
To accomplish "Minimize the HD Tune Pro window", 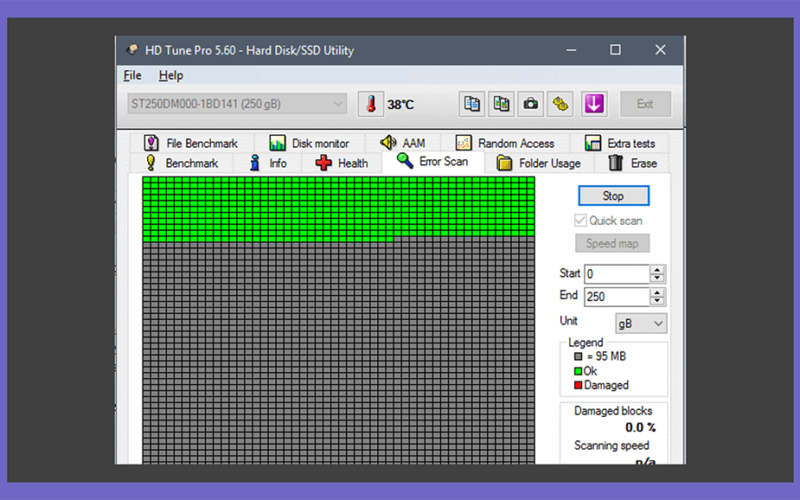I will click(571, 50).
